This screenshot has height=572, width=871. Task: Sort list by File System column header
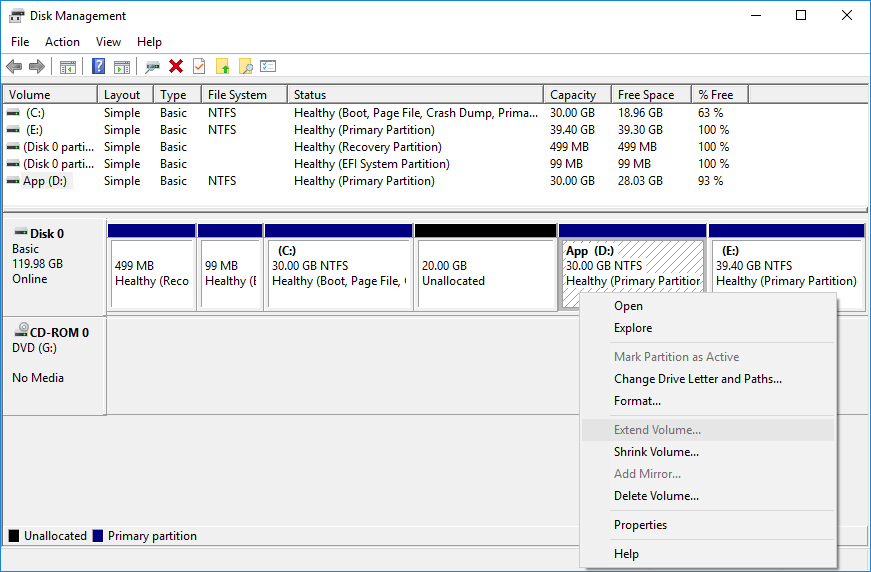[237, 95]
